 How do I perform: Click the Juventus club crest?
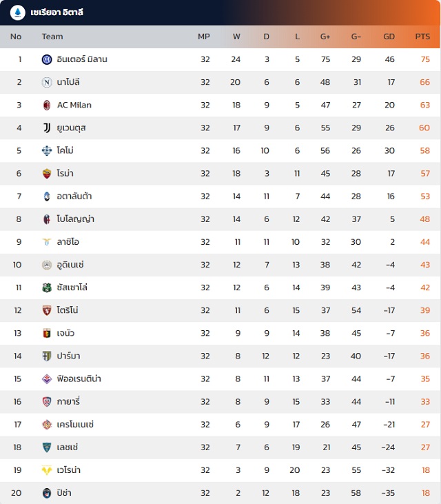[x=47, y=128]
